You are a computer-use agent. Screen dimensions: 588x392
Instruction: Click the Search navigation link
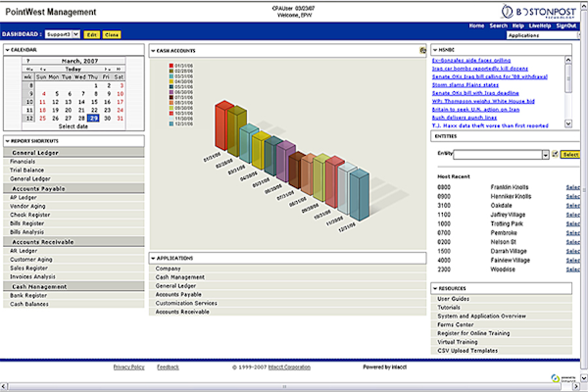pyautogui.click(x=498, y=25)
